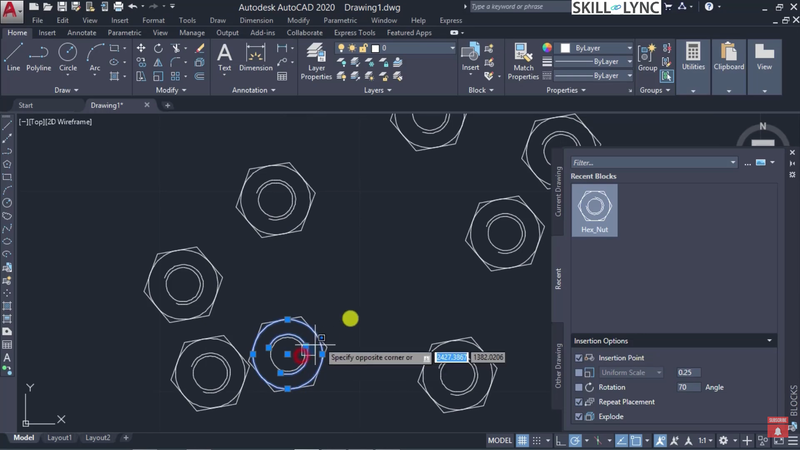The width and height of the screenshot is (800, 450).
Task: Disable the Repeat Placement checkbox
Action: [579, 402]
